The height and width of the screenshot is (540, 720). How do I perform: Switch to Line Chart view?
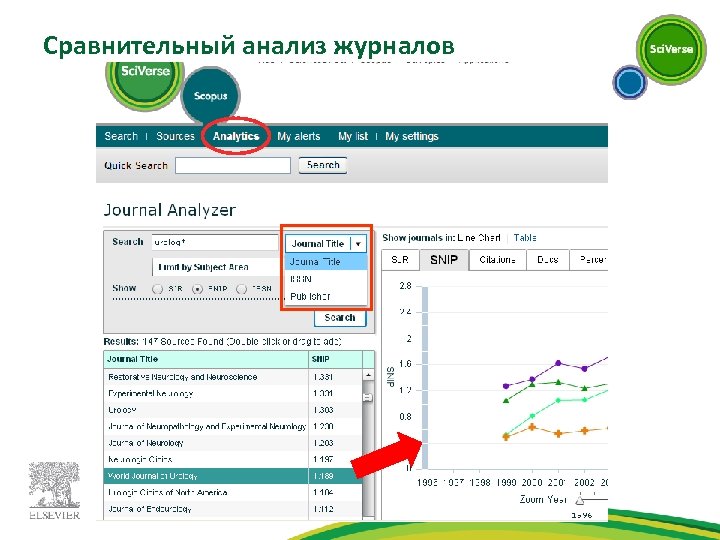point(479,238)
